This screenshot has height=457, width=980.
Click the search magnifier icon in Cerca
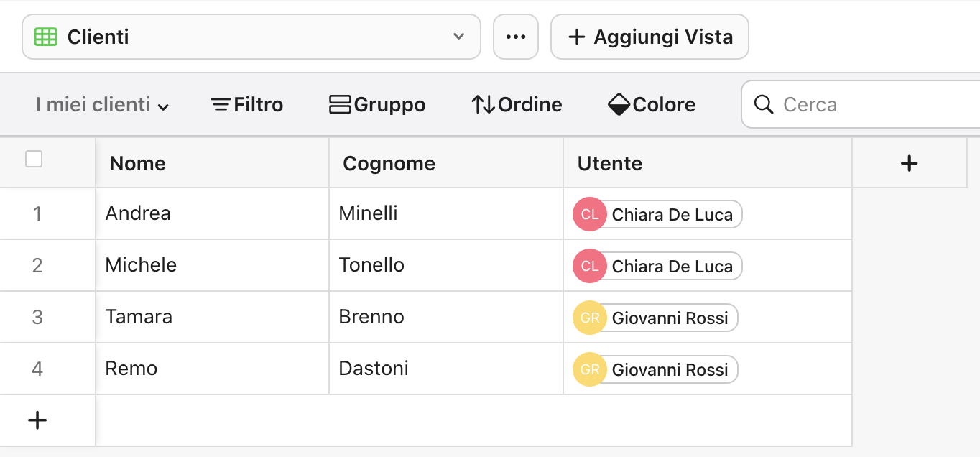click(764, 104)
